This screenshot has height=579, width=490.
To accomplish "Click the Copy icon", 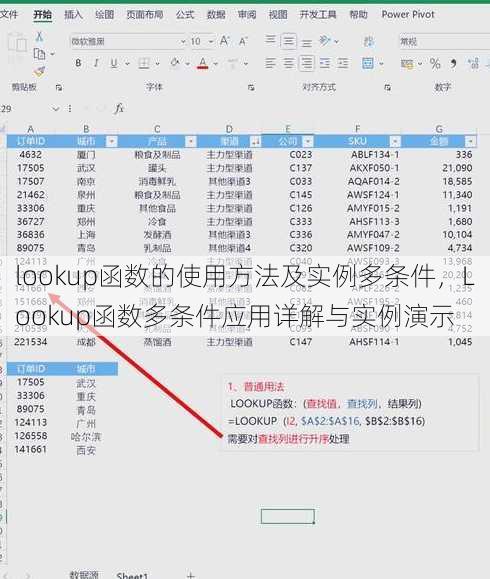I will 39,54.
